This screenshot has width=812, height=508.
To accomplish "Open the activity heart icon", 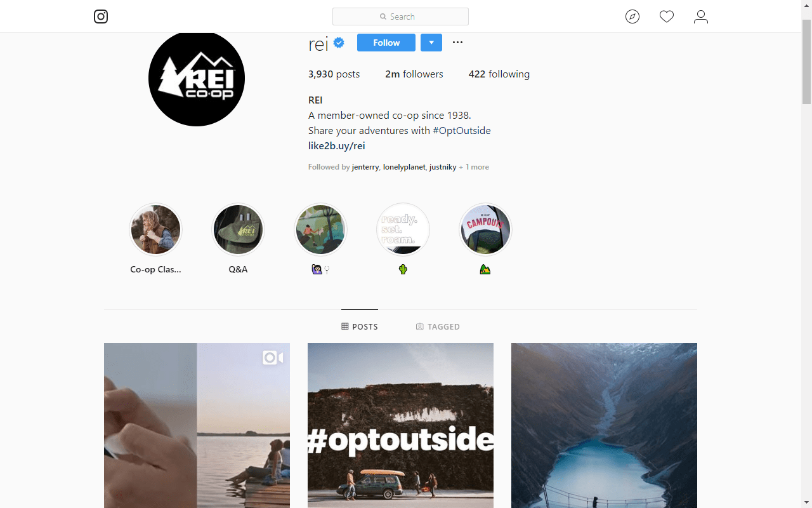I will pyautogui.click(x=667, y=17).
